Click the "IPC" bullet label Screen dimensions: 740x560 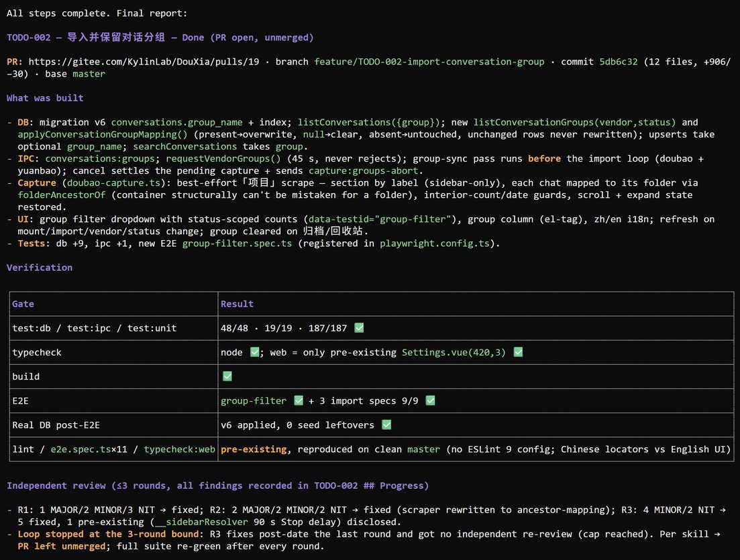click(x=26, y=158)
